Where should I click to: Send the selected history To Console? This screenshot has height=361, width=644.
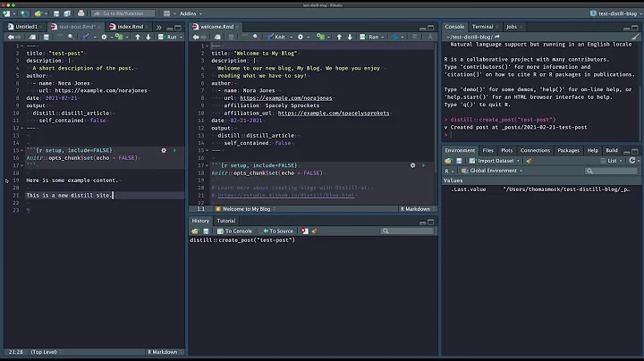[x=234, y=231]
